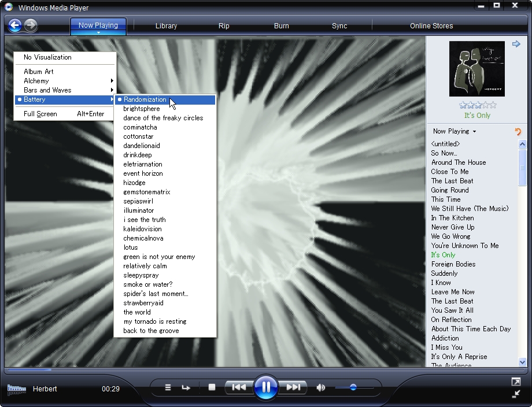Pick the back to the groove visualization
The image size is (532, 407).
click(x=165, y=331)
